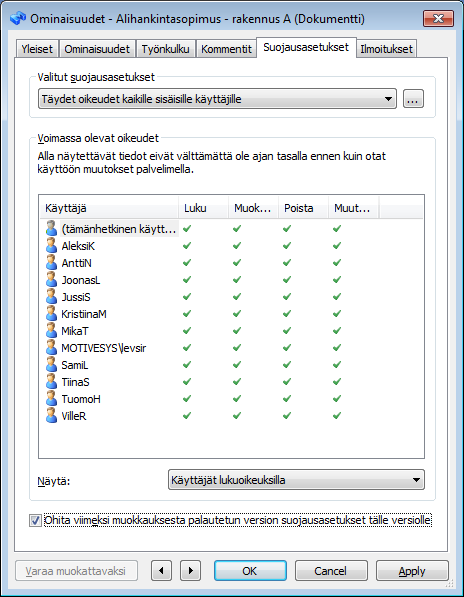Toggle the Ohita viimeksi muokkauksesta checkbox

(35, 520)
